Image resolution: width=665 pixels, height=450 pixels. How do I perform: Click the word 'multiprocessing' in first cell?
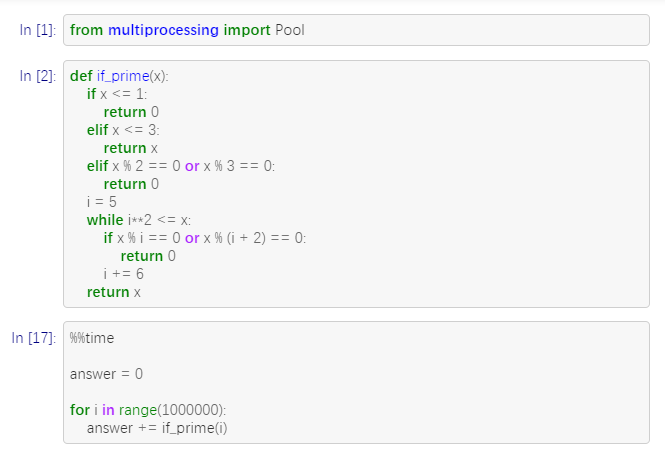click(163, 30)
